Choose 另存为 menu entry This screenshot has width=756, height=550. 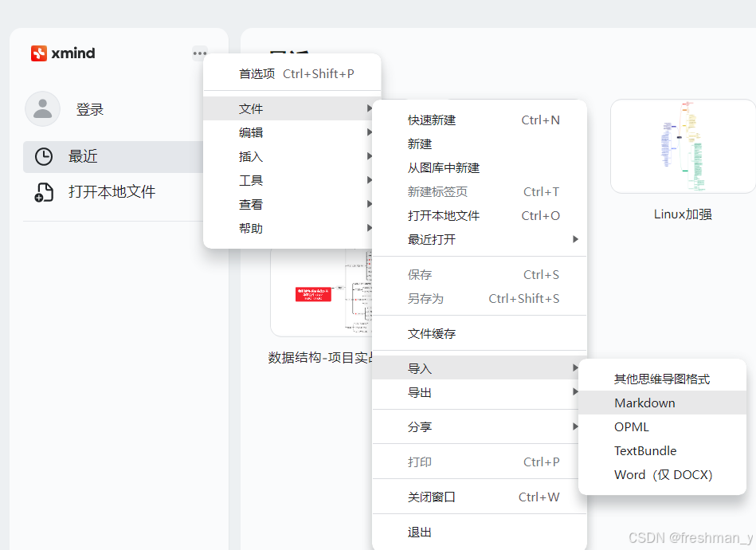[x=480, y=299]
